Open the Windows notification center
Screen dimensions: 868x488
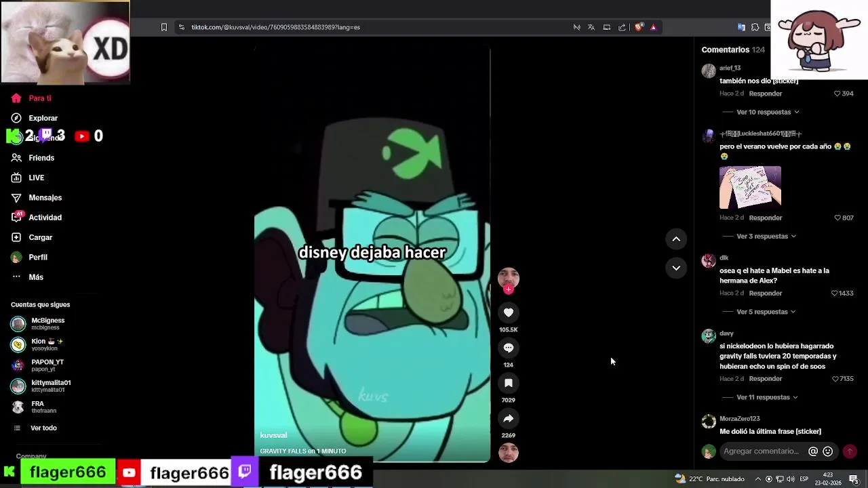point(854,479)
